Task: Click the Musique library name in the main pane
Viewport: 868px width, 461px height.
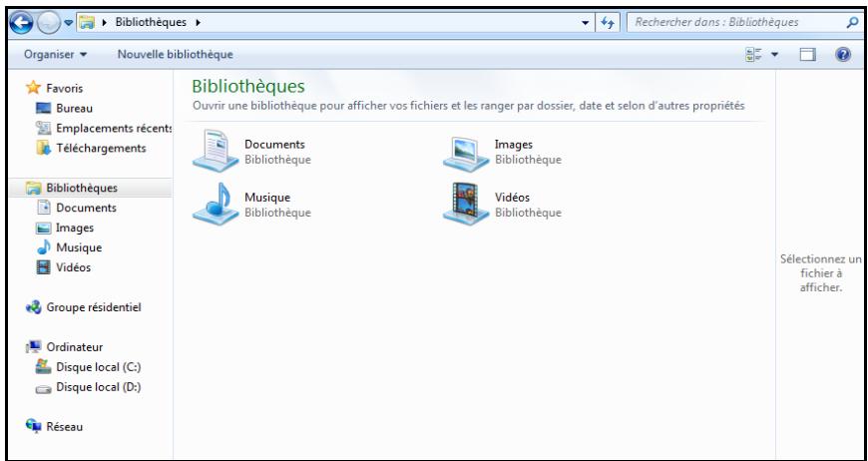Action: coord(267,198)
